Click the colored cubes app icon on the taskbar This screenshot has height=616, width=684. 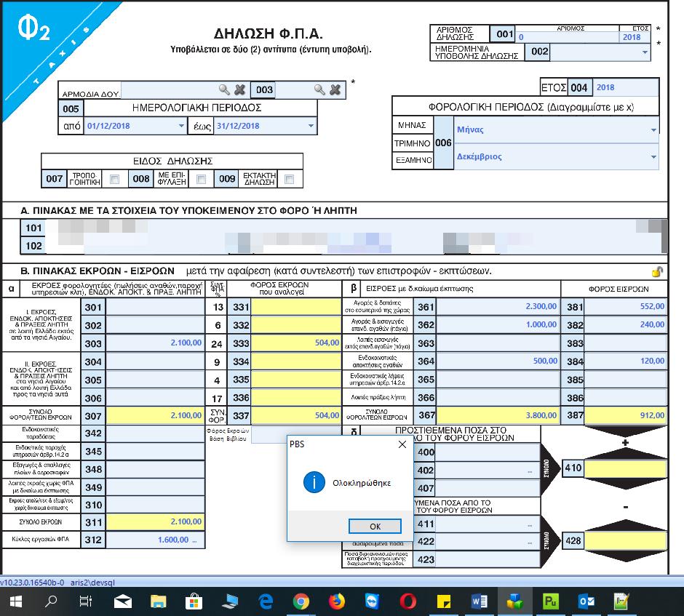pos(514,602)
